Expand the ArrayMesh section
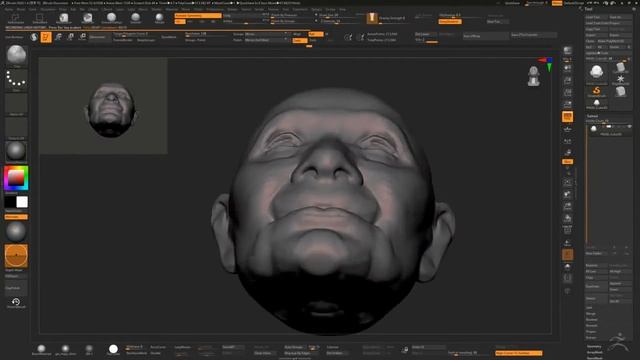The width and height of the screenshot is (640, 360). tap(594, 352)
